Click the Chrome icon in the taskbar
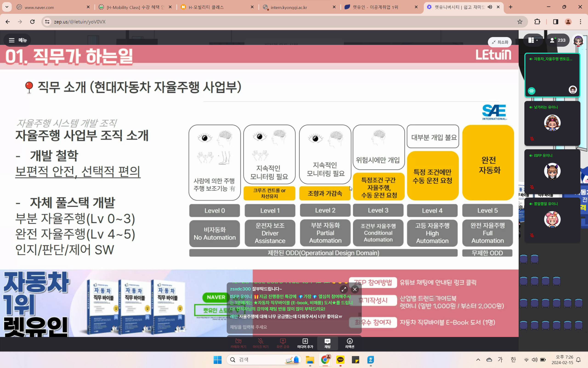Image resolution: width=588 pixels, height=368 pixels. tap(325, 360)
